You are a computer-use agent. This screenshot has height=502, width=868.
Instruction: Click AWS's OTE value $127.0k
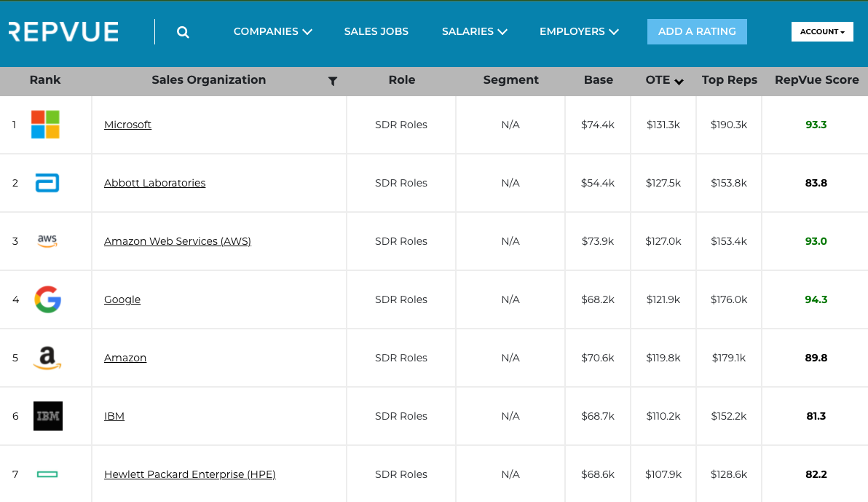click(x=663, y=241)
